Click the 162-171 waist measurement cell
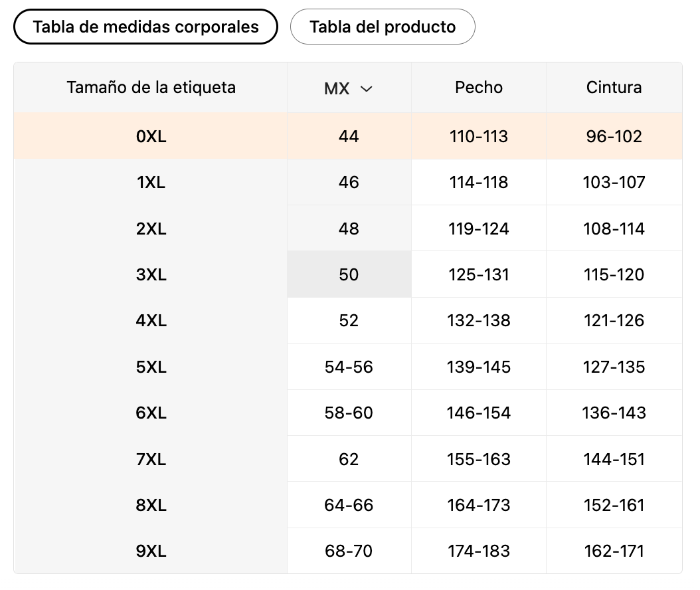Image resolution: width=700 pixels, height=590 pixels. tap(614, 551)
